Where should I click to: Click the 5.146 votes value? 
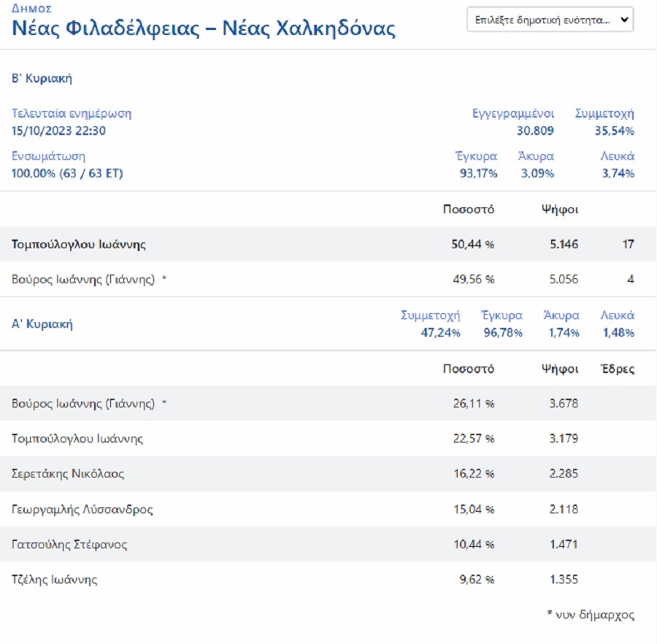coord(564,245)
